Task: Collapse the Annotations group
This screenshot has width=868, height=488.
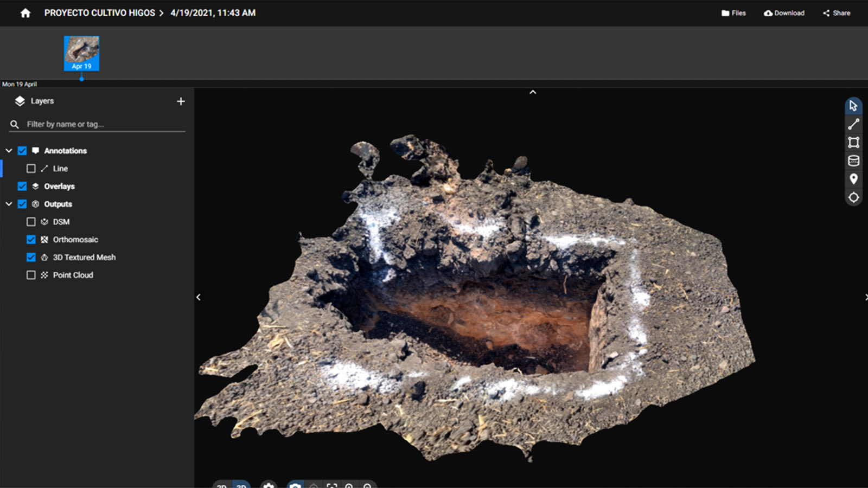Action: [x=9, y=151]
